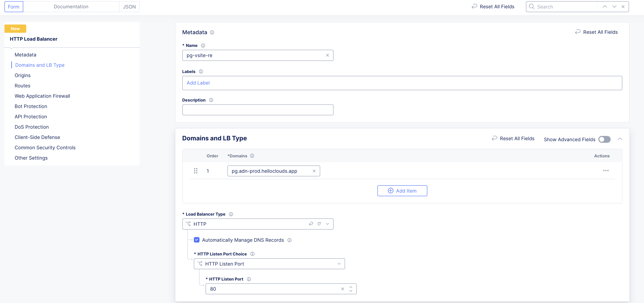Click the search next result down arrow
Image resolution: width=644 pixels, height=303 pixels.
(614, 7)
